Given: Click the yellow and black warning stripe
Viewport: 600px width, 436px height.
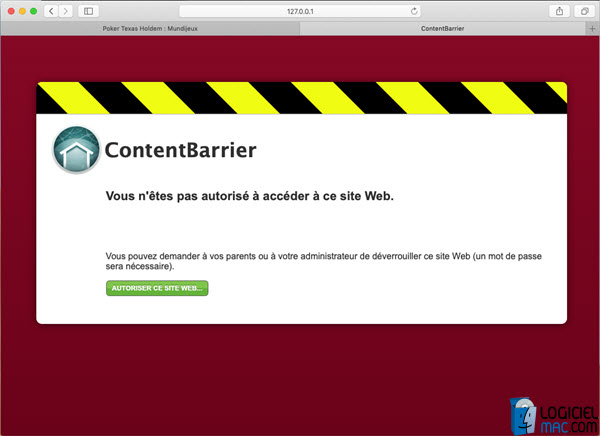Looking at the screenshot, I should [300, 98].
